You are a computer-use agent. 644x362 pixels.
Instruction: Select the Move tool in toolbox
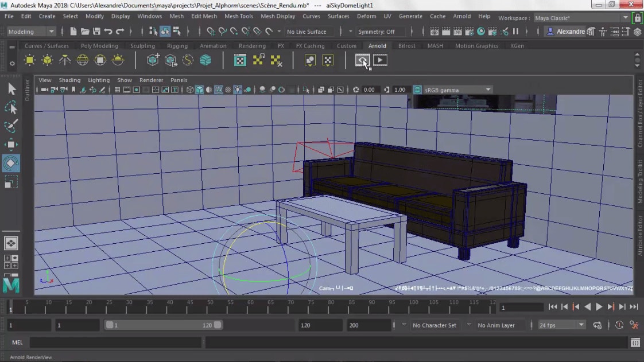(x=11, y=144)
